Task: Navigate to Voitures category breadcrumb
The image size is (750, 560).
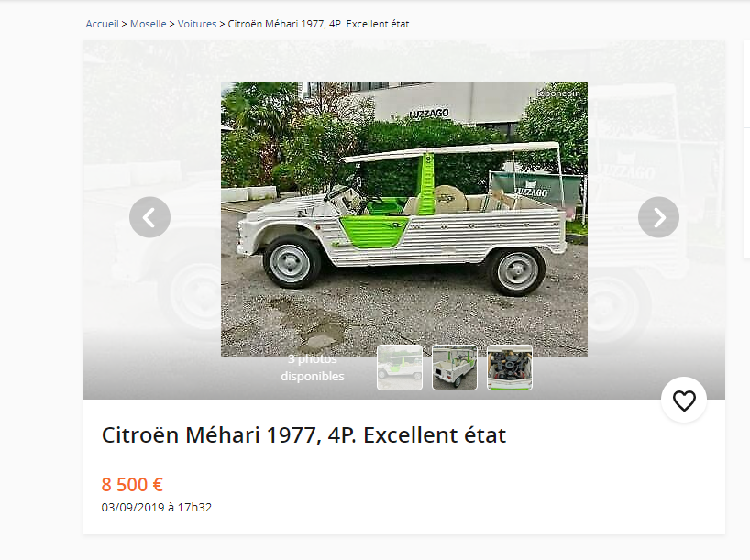Action: tap(197, 24)
